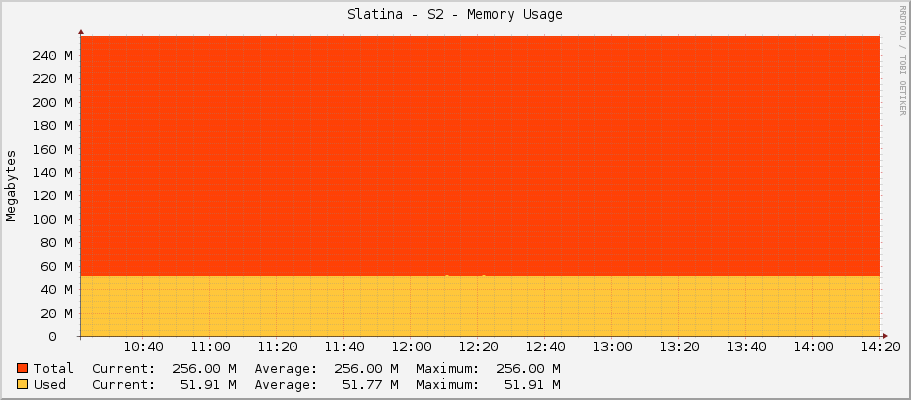Screen dimensions: 911x400
Task: Click the yellow Used legend color swatch
Action: tap(23, 384)
